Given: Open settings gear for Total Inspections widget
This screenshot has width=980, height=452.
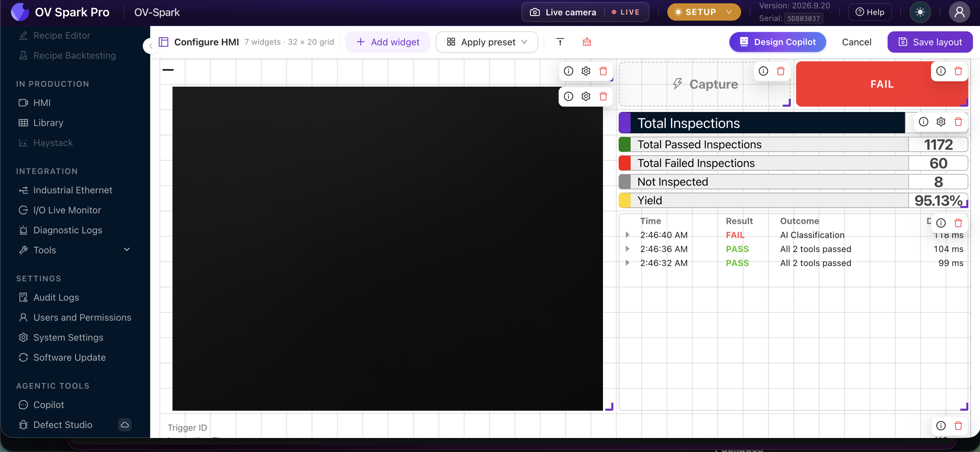Looking at the screenshot, I should pos(941,122).
